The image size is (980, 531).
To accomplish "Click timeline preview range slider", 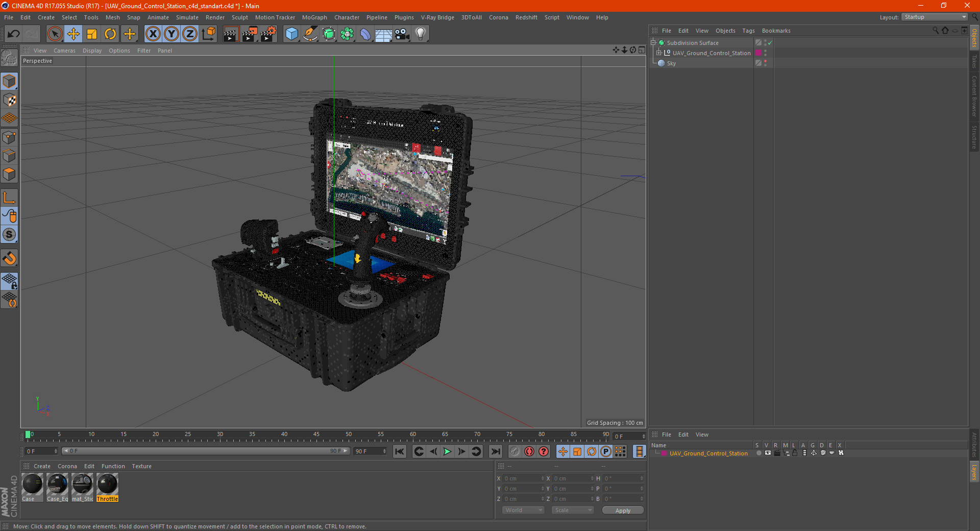I will pyautogui.click(x=206, y=451).
